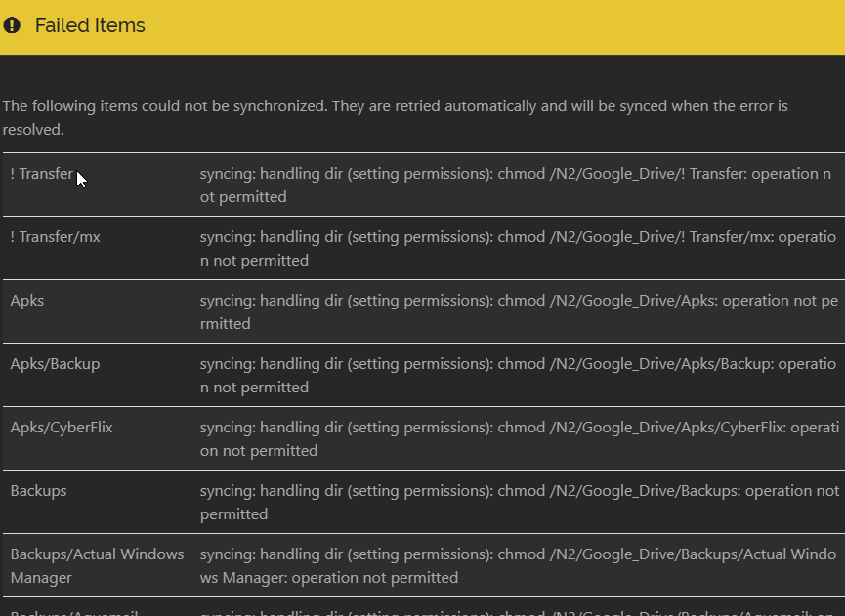Click error message for '! Transfer/mx' row
Image resolution: width=845 pixels, height=616 pixels.
click(519, 249)
